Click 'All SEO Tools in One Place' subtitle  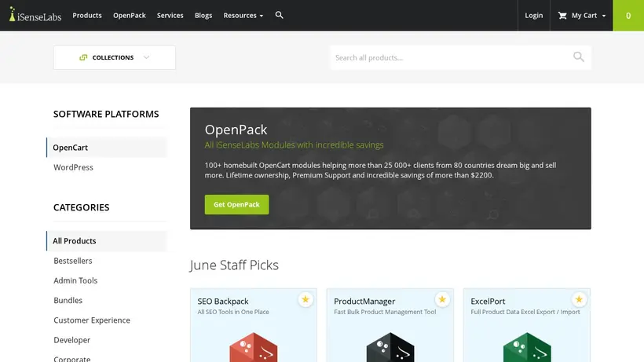point(233,312)
